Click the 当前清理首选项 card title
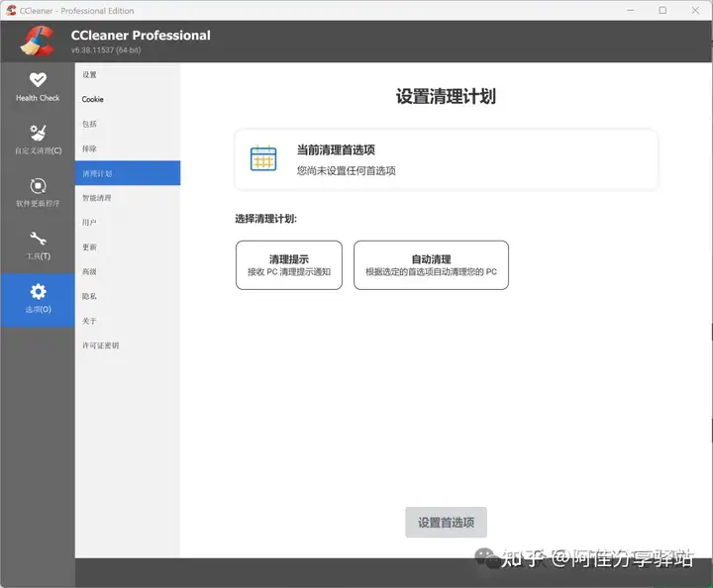713x588 pixels. click(x=336, y=149)
